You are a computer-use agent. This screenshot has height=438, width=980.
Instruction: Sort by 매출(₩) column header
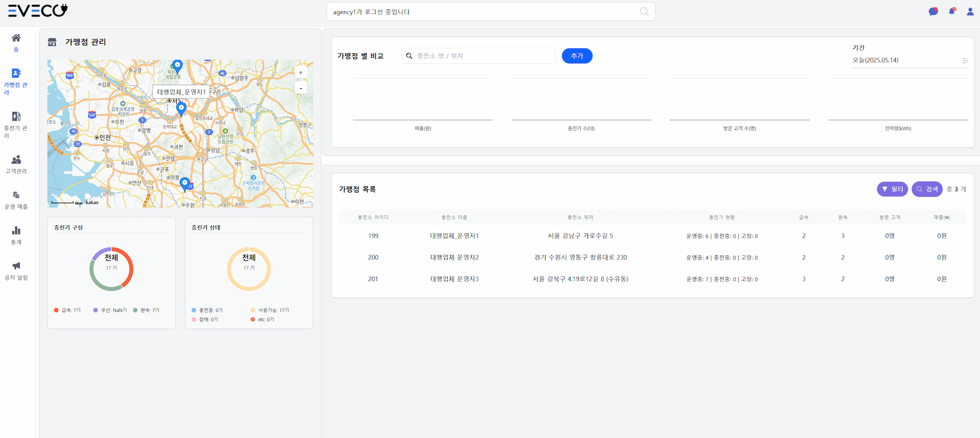click(x=942, y=217)
